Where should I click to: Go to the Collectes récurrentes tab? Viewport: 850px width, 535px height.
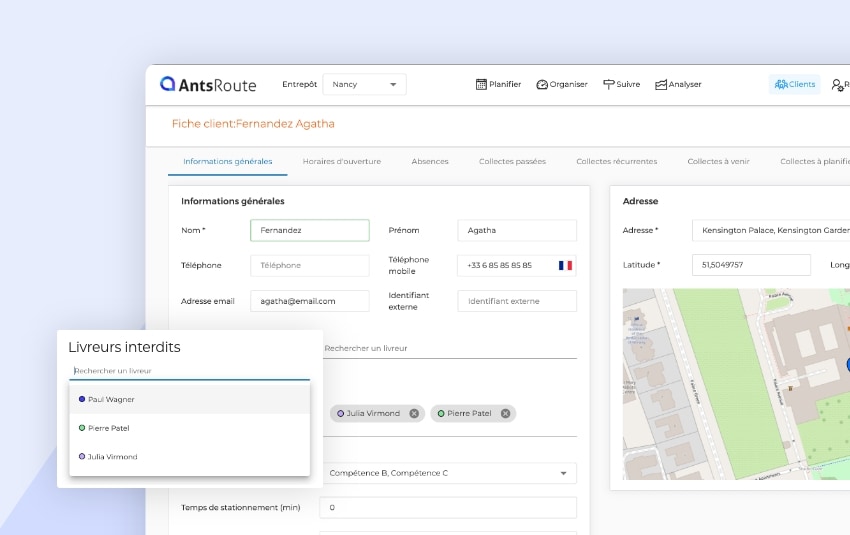(616, 161)
